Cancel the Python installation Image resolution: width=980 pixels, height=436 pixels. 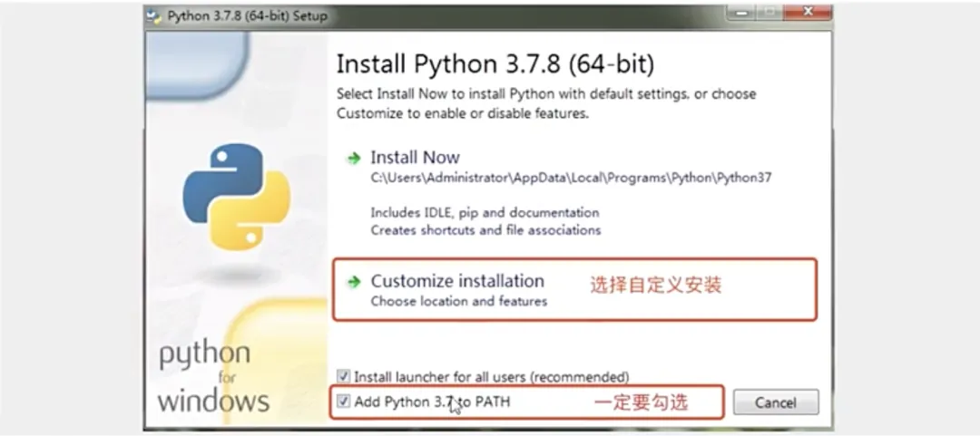click(776, 402)
